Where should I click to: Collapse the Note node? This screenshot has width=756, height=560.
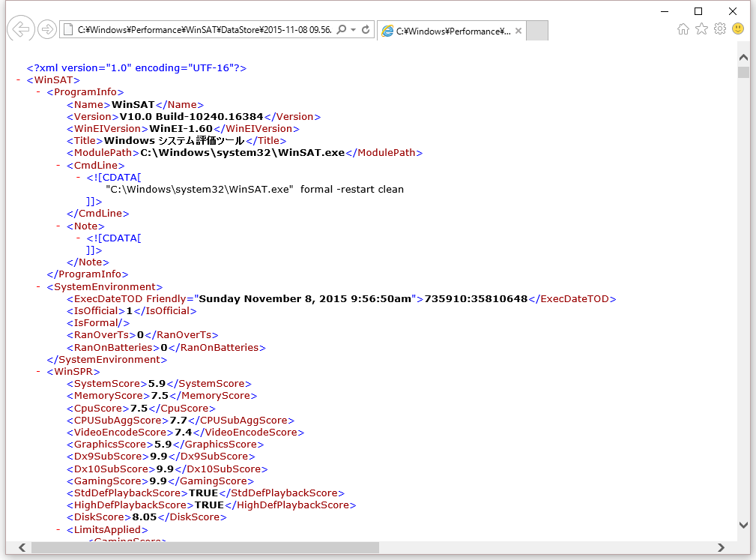coord(58,226)
